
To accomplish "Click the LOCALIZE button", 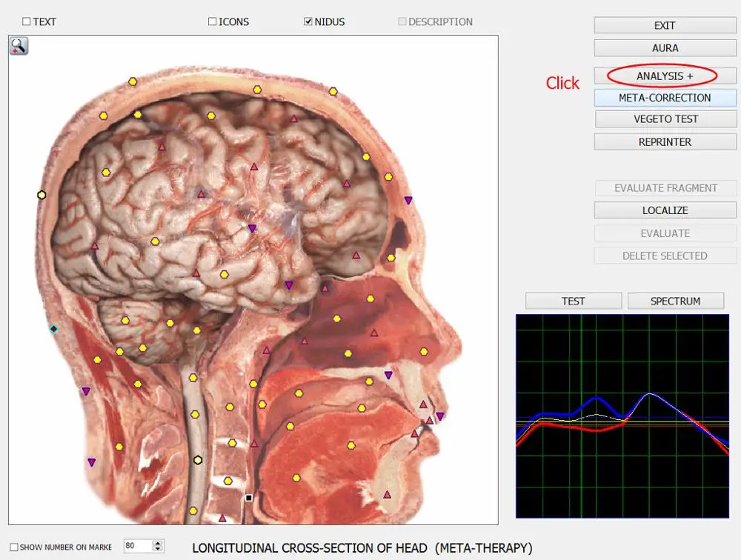I will [665, 210].
